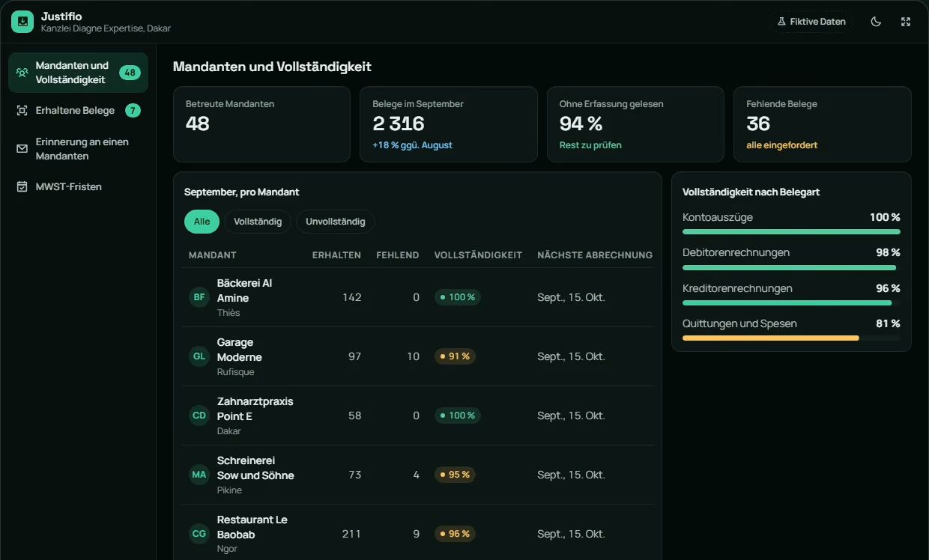Click the envelope icon for Erinnerung

point(22,149)
